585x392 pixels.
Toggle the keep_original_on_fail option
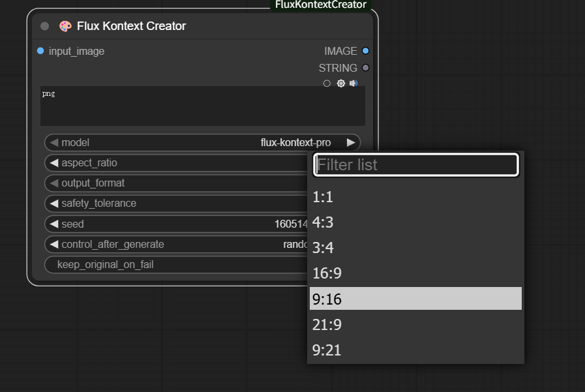tap(176, 265)
